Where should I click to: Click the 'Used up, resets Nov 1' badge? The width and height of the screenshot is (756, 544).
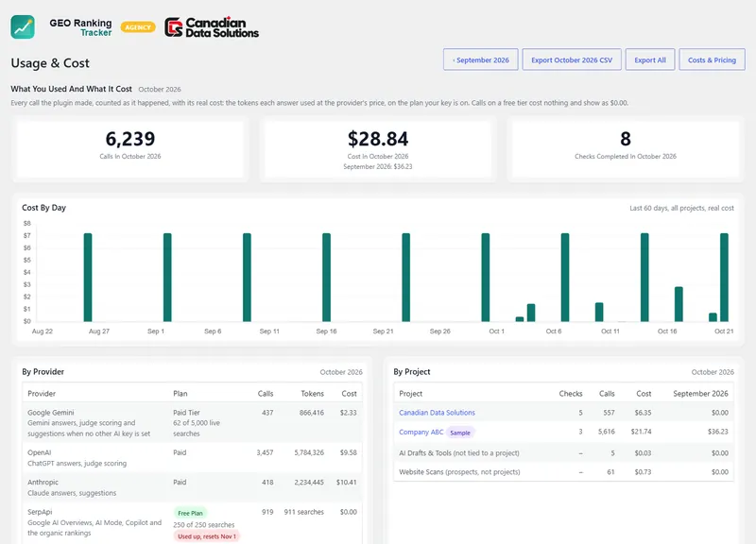click(207, 536)
